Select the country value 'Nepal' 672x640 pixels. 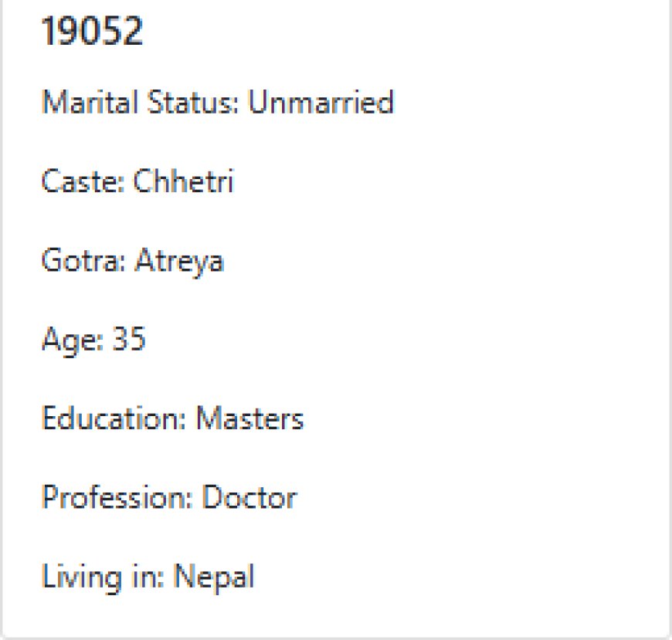click(x=213, y=577)
